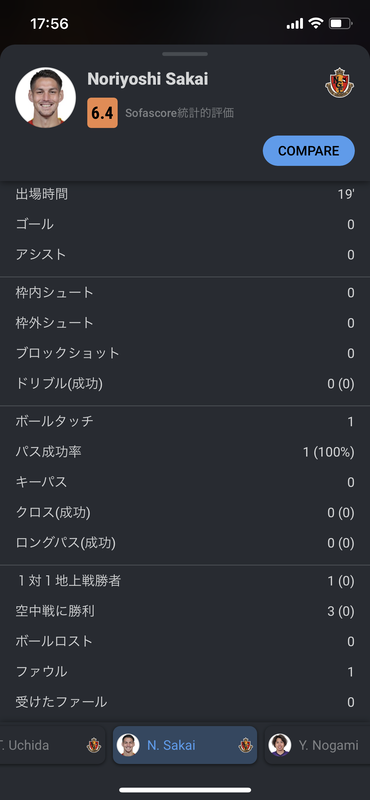
Task: Tap the cellular signal bars icon
Action: tap(295, 24)
